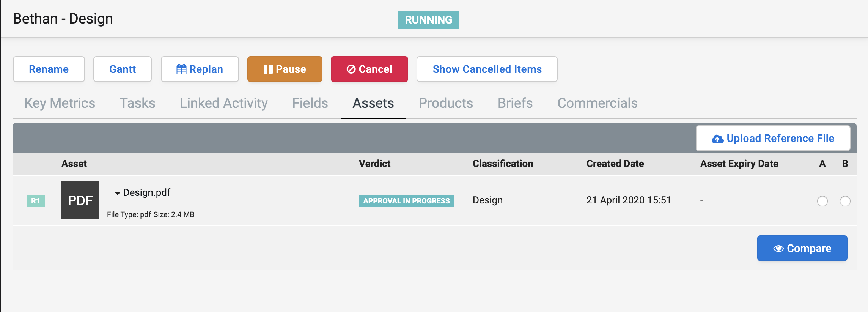Click the pause bars icon
Screen dimensions: 868x312
(268, 69)
